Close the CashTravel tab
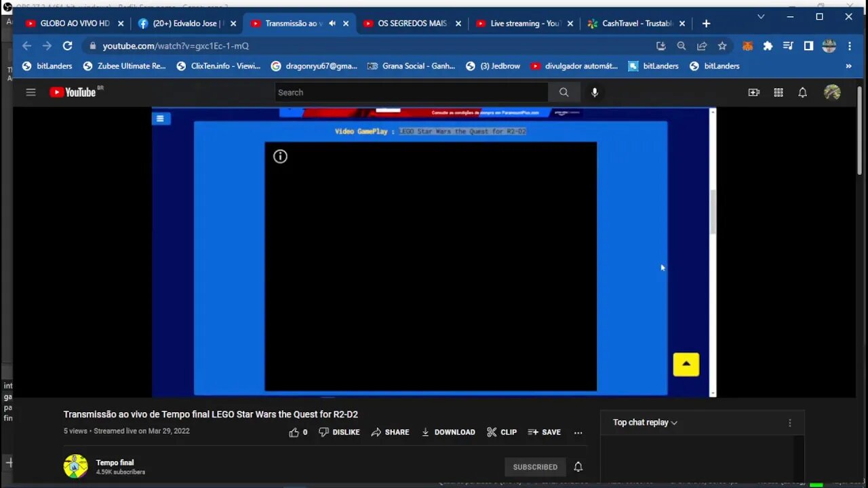 [x=682, y=23]
